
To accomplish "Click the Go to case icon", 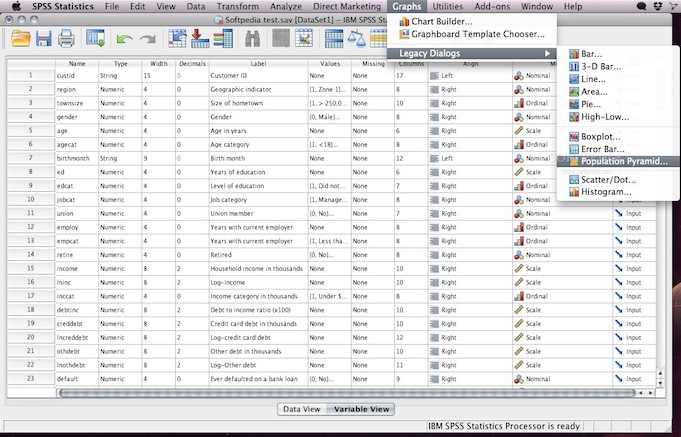I will [177, 38].
